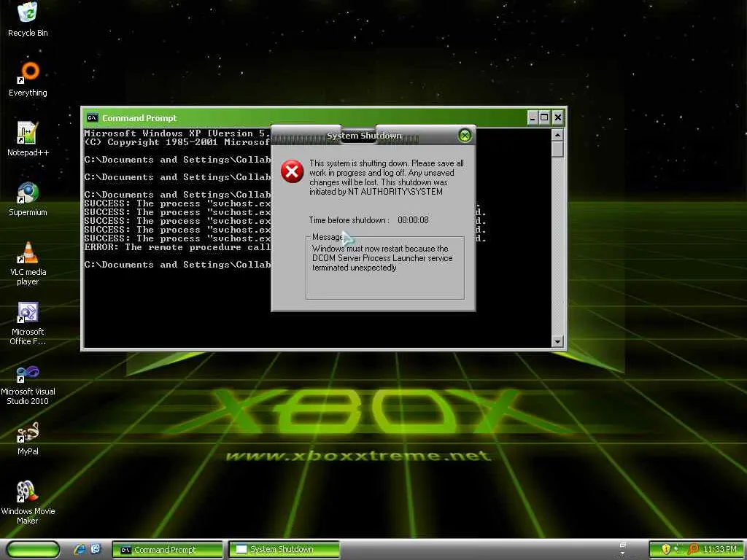Click the 'Time before shutdown :' label

[349, 220]
